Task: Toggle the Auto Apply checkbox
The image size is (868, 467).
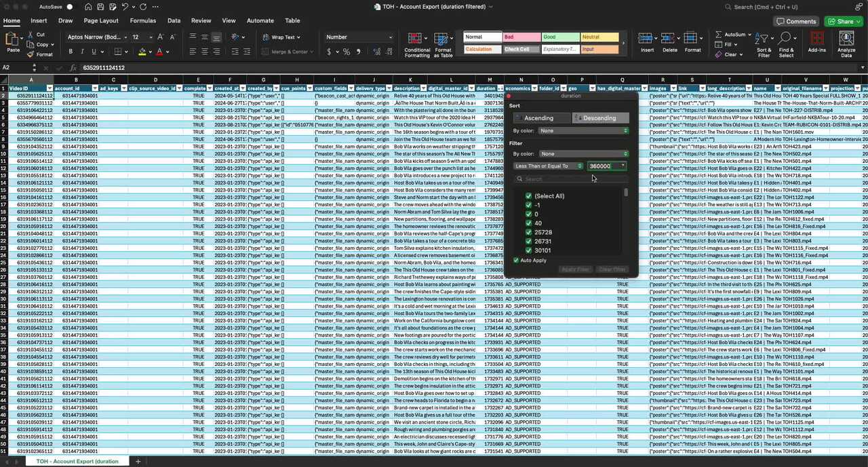Action: 516,261
